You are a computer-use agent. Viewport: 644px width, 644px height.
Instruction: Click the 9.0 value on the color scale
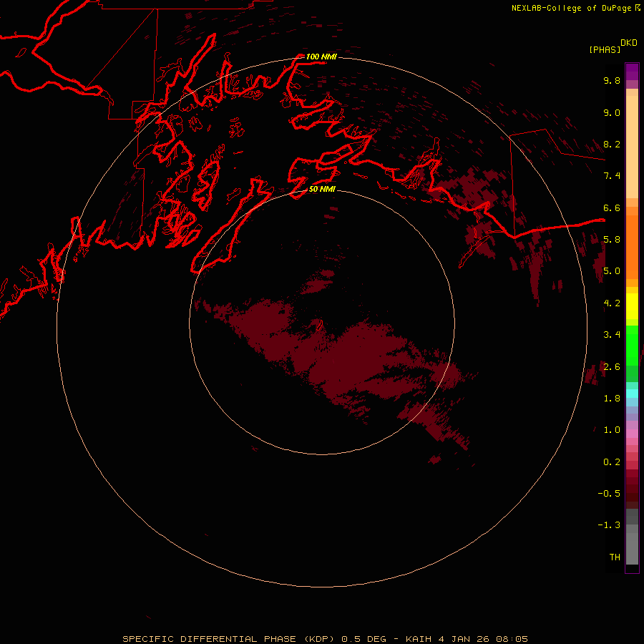pyautogui.click(x=612, y=112)
